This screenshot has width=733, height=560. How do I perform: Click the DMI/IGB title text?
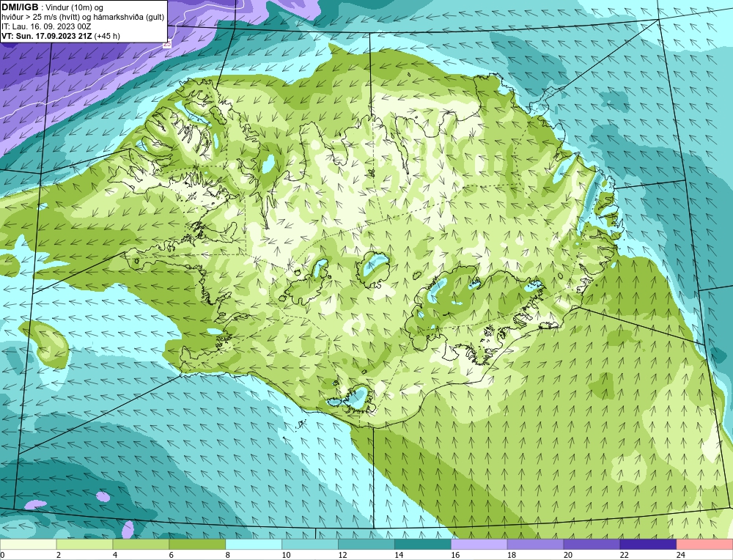click(x=20, y=7)
